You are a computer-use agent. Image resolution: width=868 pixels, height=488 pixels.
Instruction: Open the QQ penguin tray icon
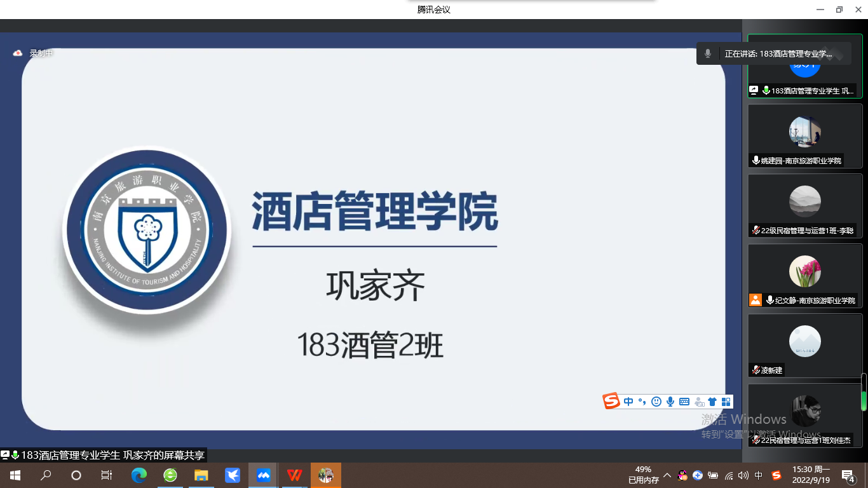[x=683, y=475]
